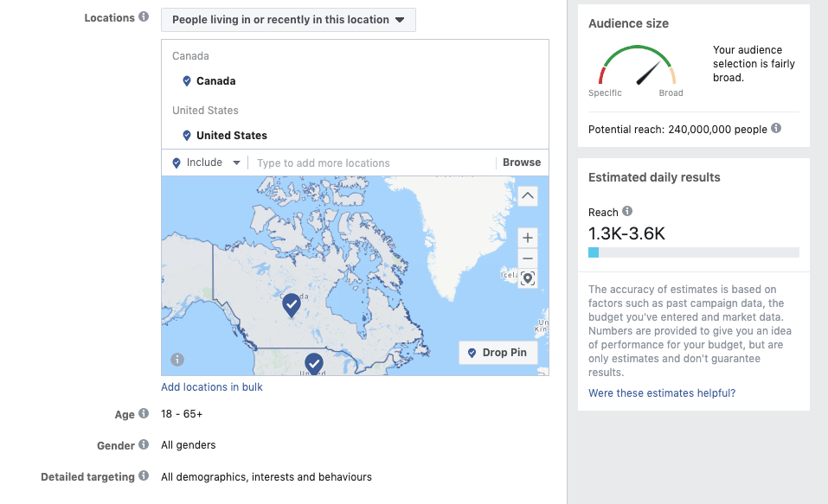This screenshot has height=504, width=828.
Task: Click the Age value 18 - 65+
Action: pyautogui.click(x=182, y=414)
